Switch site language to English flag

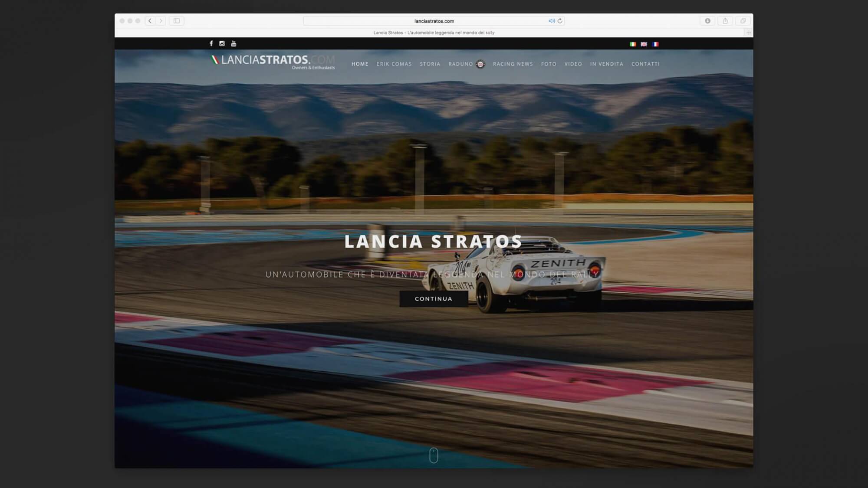[x=644, y=44]
